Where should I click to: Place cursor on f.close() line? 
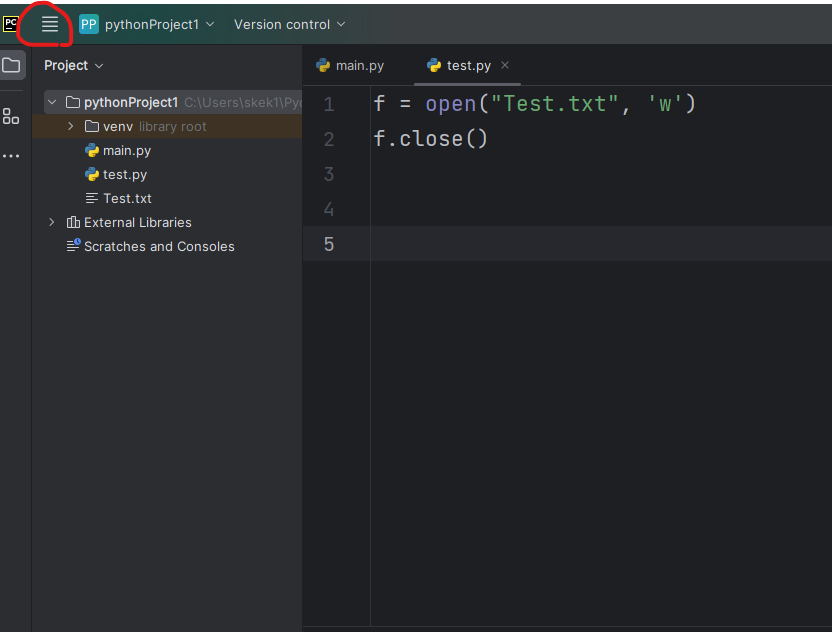click(430, 139)
